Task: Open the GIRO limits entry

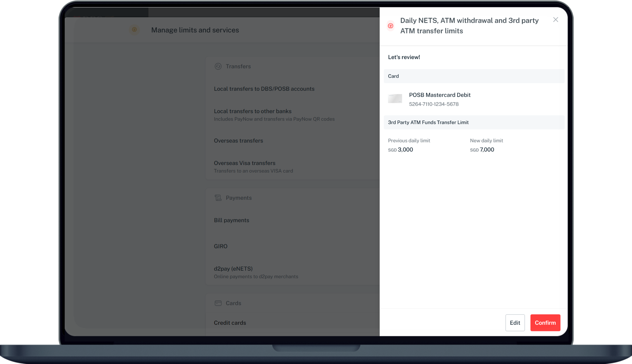Action: tap(220, 246)
